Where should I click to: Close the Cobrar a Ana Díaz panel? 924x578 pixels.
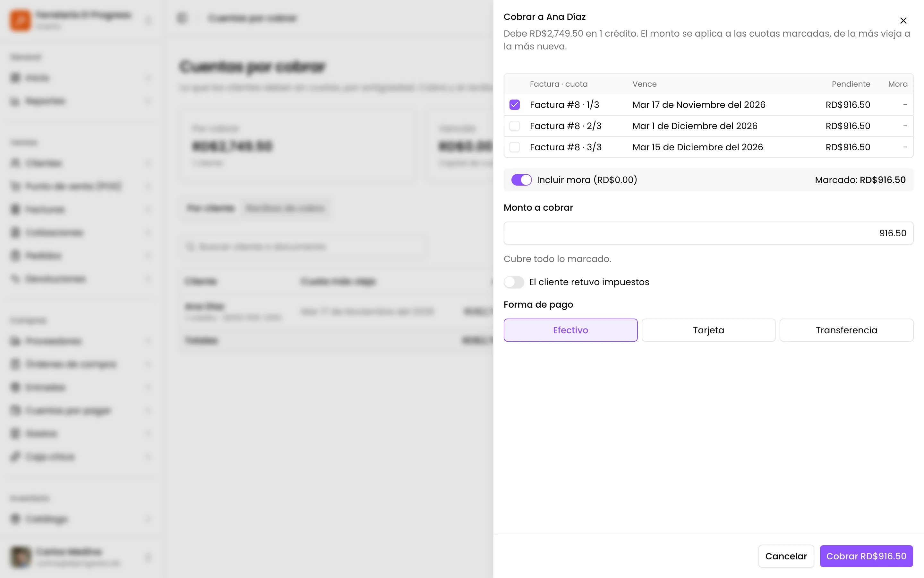click(x=903, y=21)
